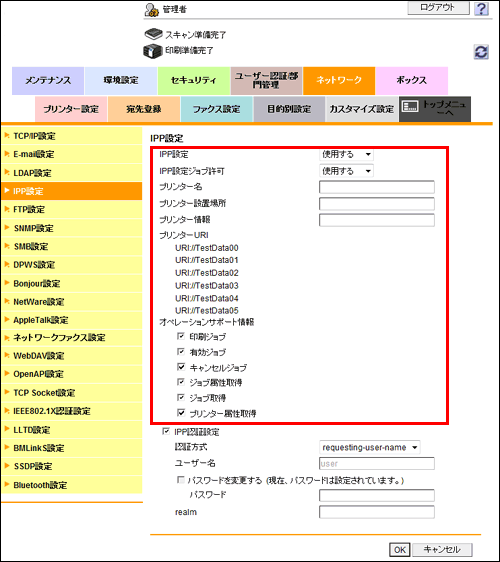Click the administrator user icon
The width and height of the screenshot is (500, 562).
(x=152, y=10)
